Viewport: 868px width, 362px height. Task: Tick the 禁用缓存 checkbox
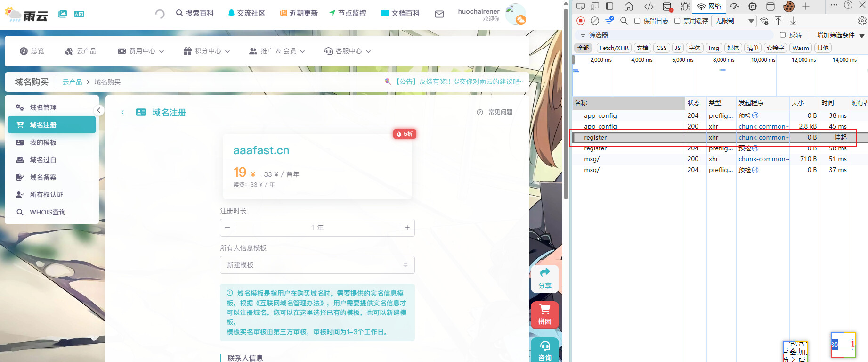click(677, 21)
